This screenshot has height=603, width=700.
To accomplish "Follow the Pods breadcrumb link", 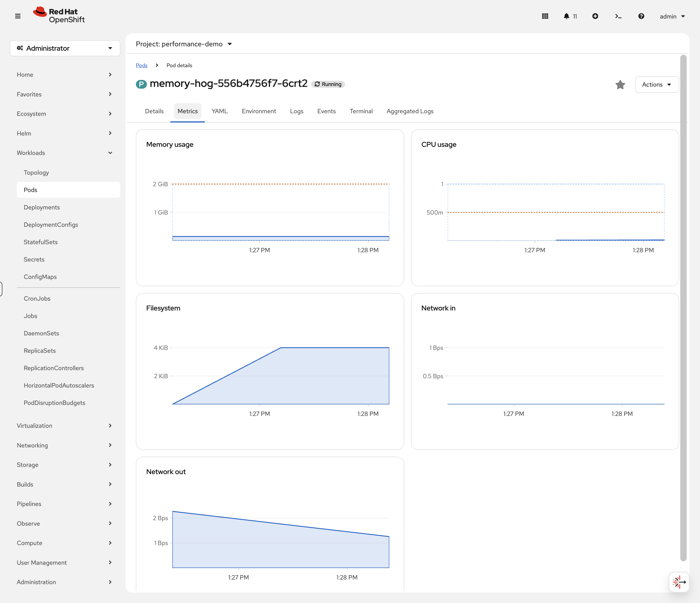I will 142,65.
